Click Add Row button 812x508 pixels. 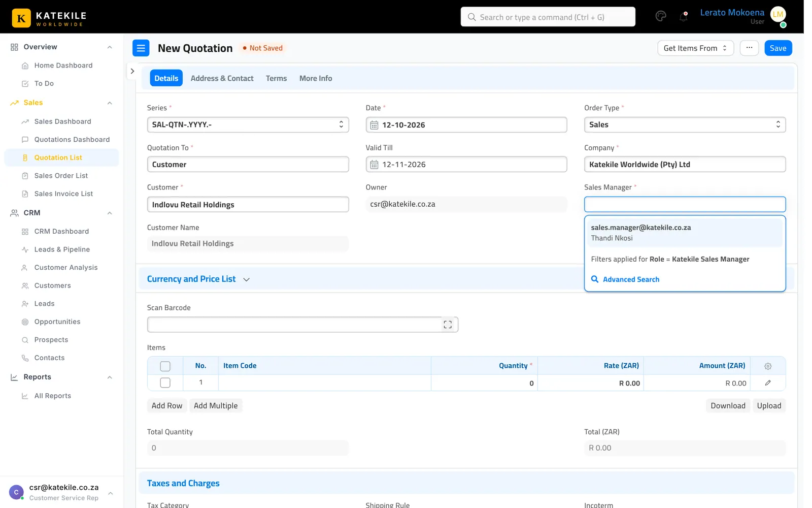166,406
